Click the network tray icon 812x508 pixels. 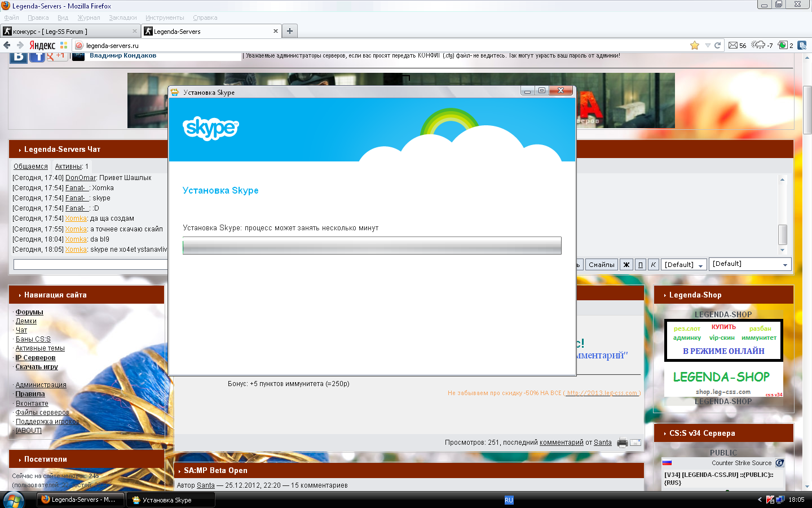click(x=780, y=500)
